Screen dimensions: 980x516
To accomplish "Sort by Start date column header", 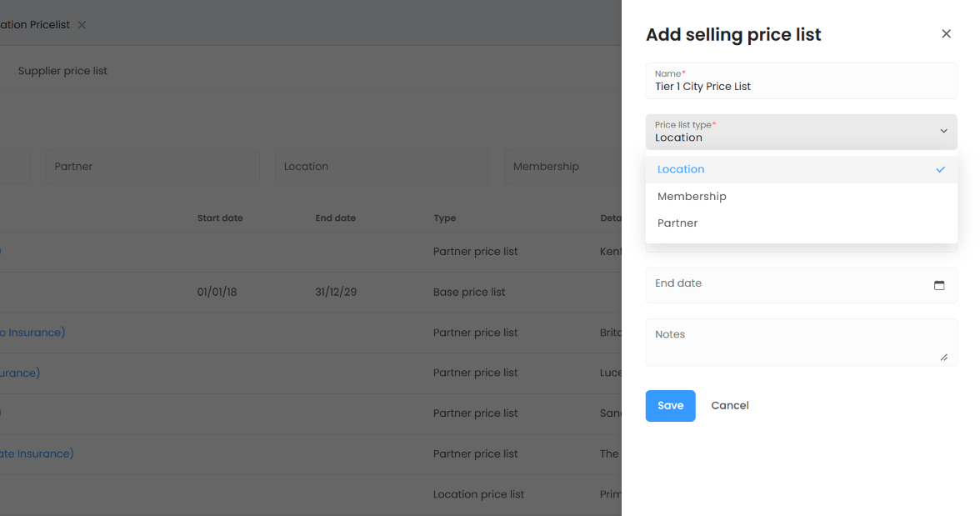I will coord(220,218).
